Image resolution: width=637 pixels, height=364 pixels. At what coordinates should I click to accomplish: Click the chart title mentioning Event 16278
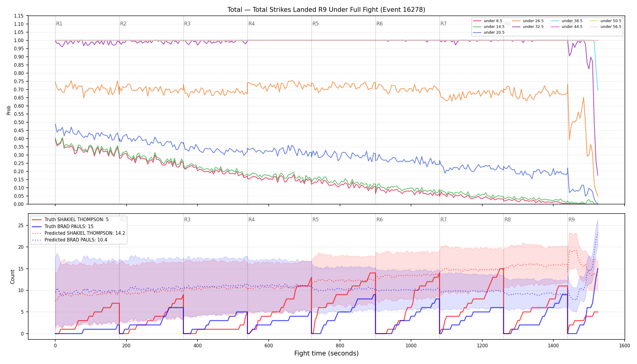coord(326,10)
